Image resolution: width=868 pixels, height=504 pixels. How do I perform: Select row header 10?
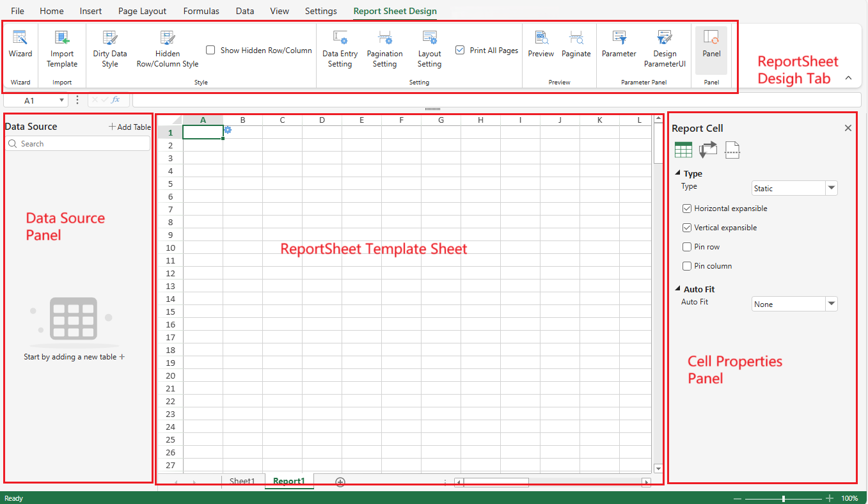coord(170,248)
